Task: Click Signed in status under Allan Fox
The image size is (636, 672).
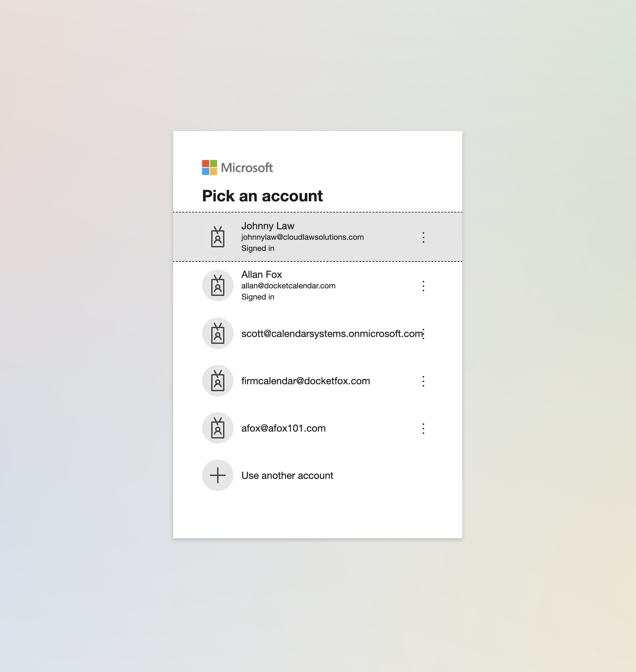Action: pos(258,297)
